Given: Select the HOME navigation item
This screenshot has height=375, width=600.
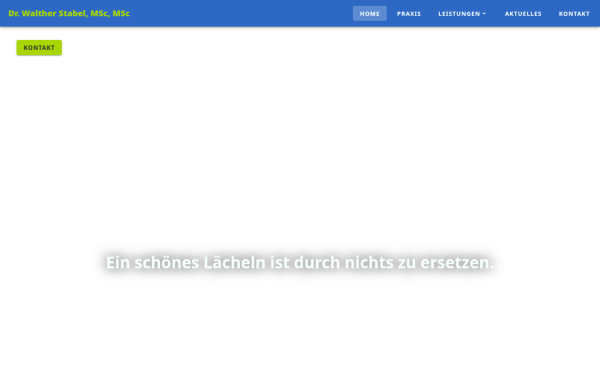Looking at the screenshot, I should coord(370,13).
